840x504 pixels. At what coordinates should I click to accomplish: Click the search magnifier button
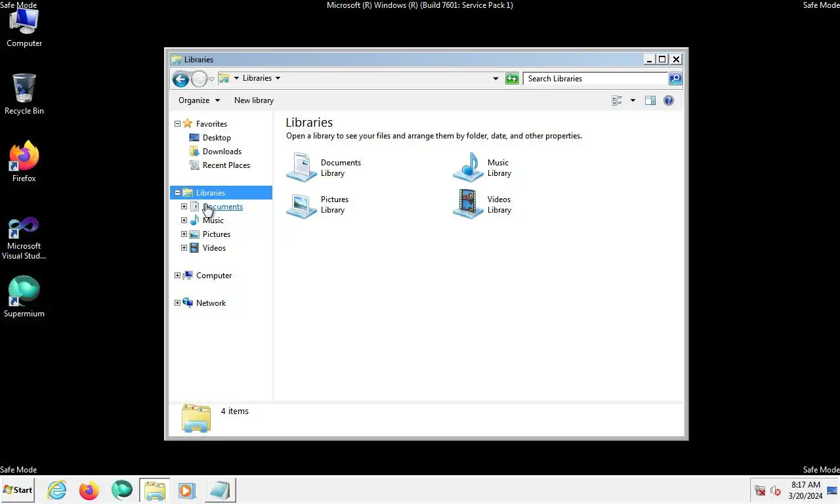[675, 79]
